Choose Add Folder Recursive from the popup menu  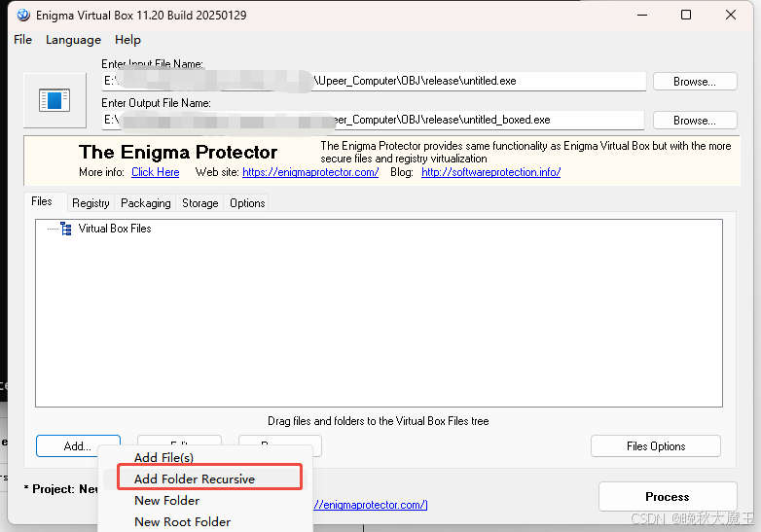(x=194, y=479)
